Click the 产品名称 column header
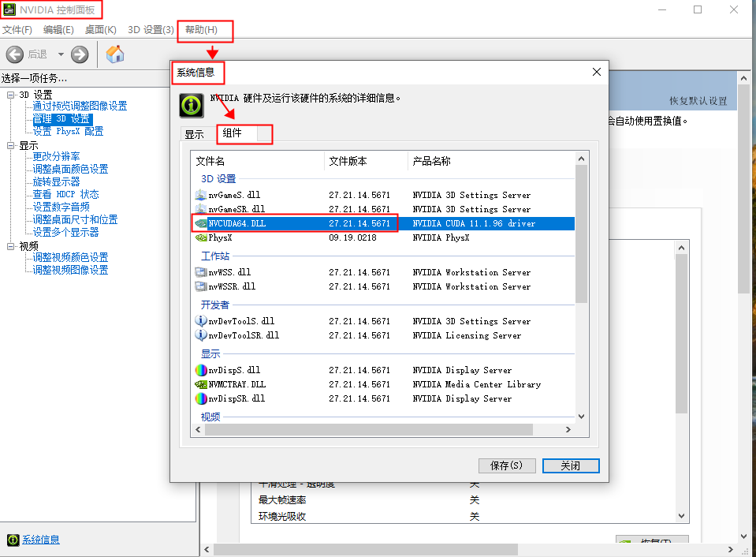 pos(492,161)
